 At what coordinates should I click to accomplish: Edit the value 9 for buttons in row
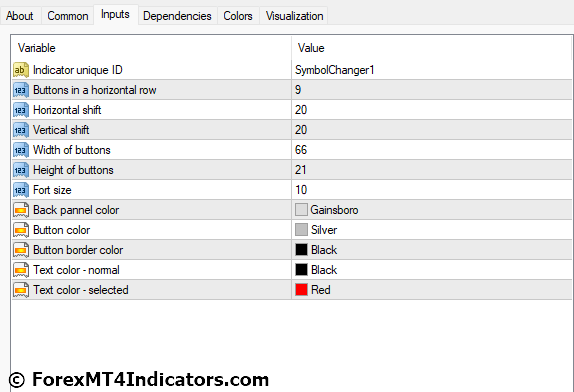tap(432, 90)
